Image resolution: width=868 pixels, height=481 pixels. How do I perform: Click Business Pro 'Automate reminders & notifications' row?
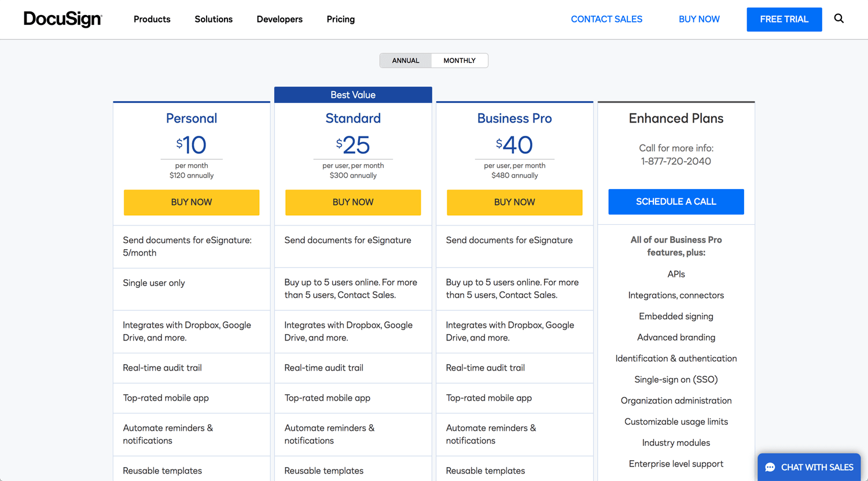514,435
